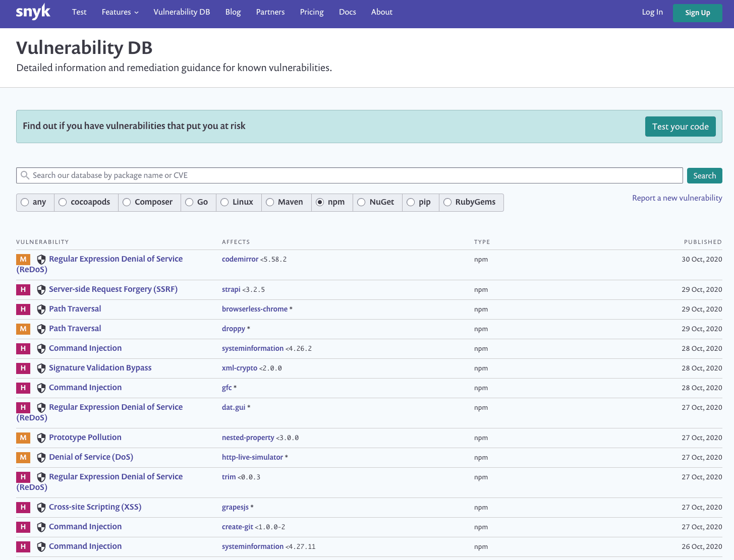Select the RubyGems filter option
This screenshot has height=560, width=734.
pyautogui.click(x=447, y=202)
